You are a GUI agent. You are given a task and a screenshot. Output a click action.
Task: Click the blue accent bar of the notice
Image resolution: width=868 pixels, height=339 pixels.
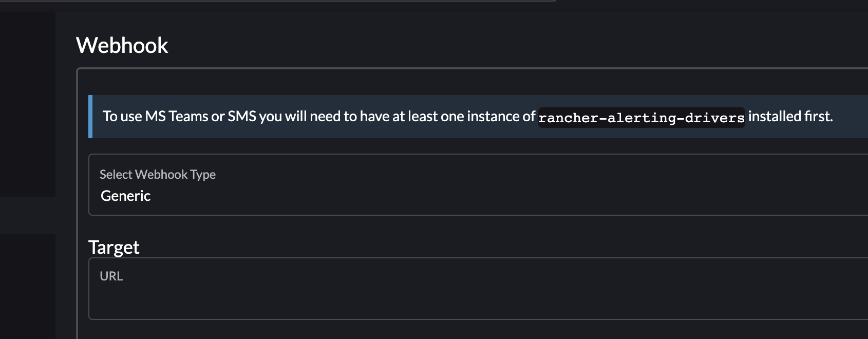90,117
